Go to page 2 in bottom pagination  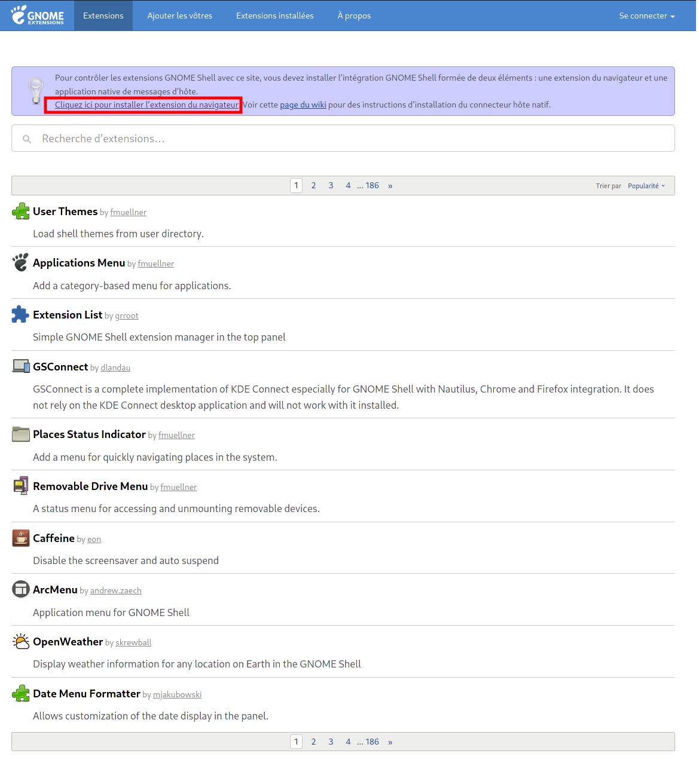pos(313,742)
